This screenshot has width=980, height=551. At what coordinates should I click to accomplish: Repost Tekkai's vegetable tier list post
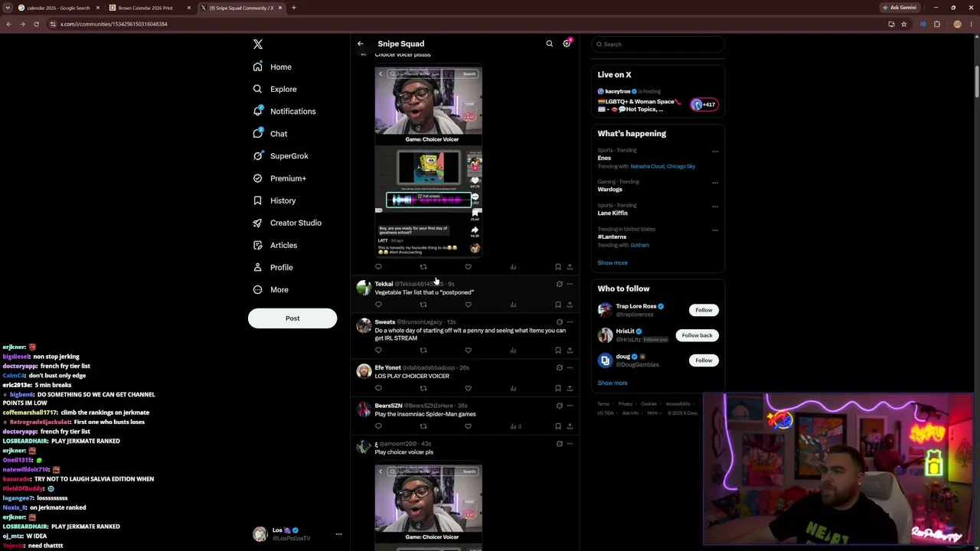423,305
